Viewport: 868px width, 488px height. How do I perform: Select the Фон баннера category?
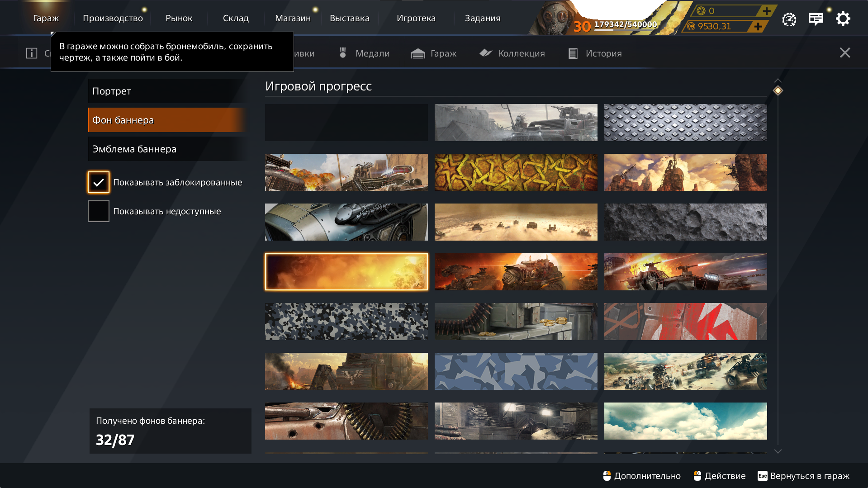[x=167, y=120]
